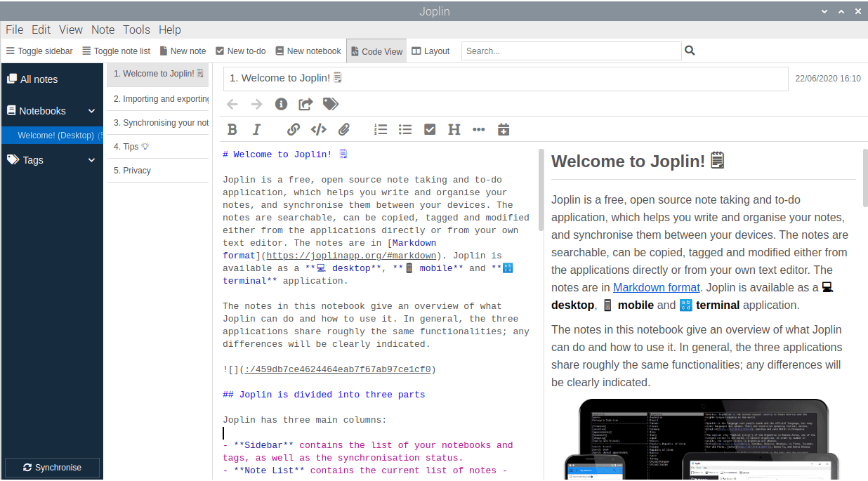Open note '5. Privacy'
The width and height of the screenshot is (868, 481).
(158, 171)
